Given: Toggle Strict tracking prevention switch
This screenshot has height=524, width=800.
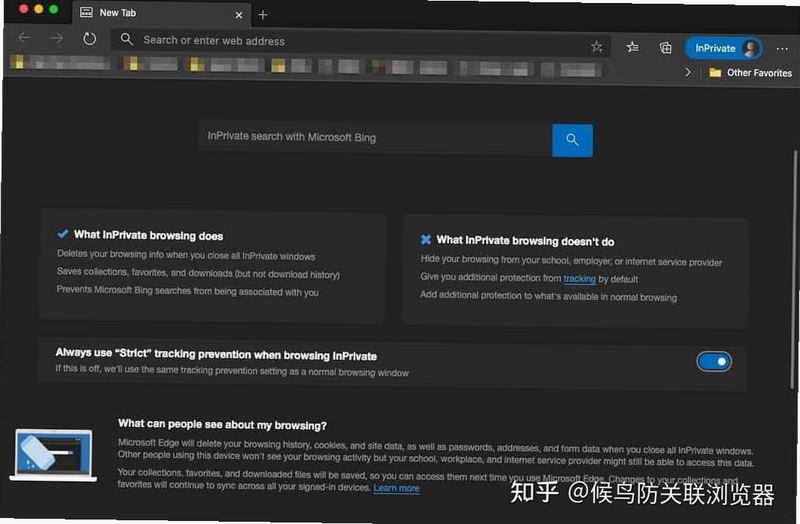Looking at the screenshot, I should click(714, 362).
